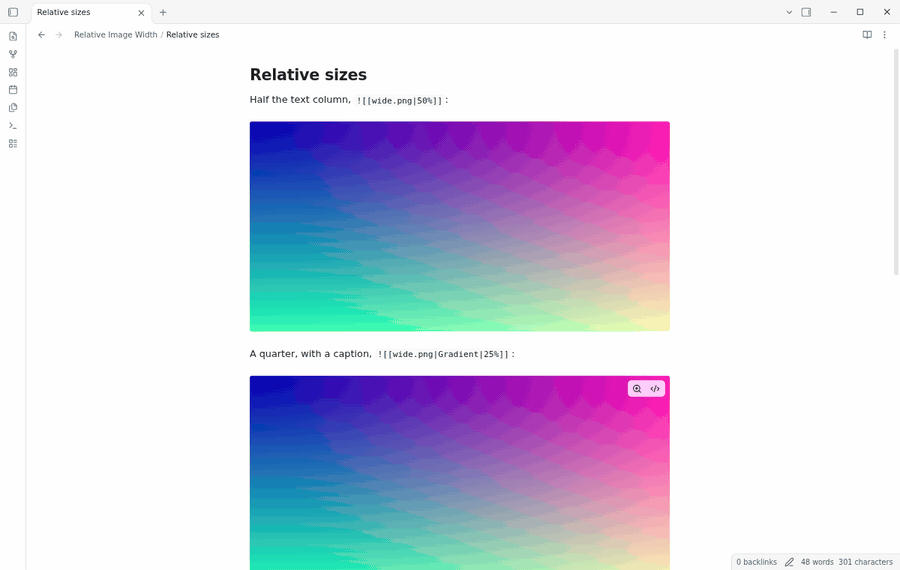The height and width of the screenshot is (570, 900).
Task: Expand the tab list dropdown chevron
Action: [x=789, y=12]
